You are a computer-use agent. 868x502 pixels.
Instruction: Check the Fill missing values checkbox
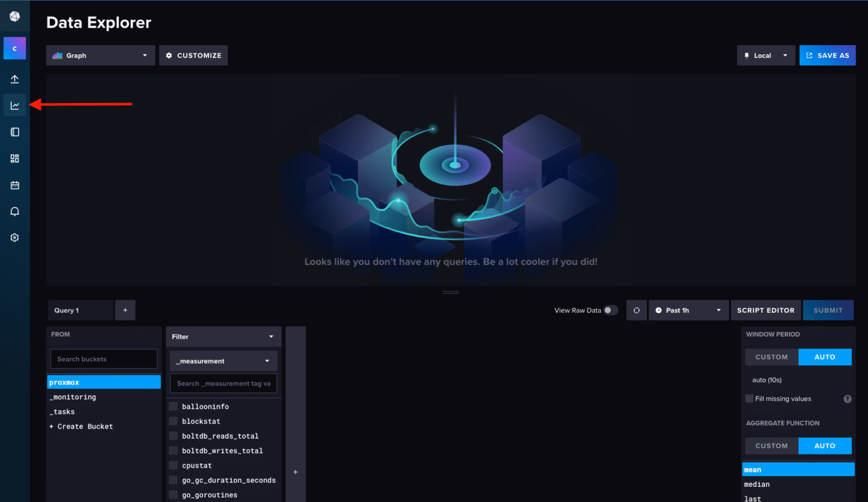pos(749,399)
